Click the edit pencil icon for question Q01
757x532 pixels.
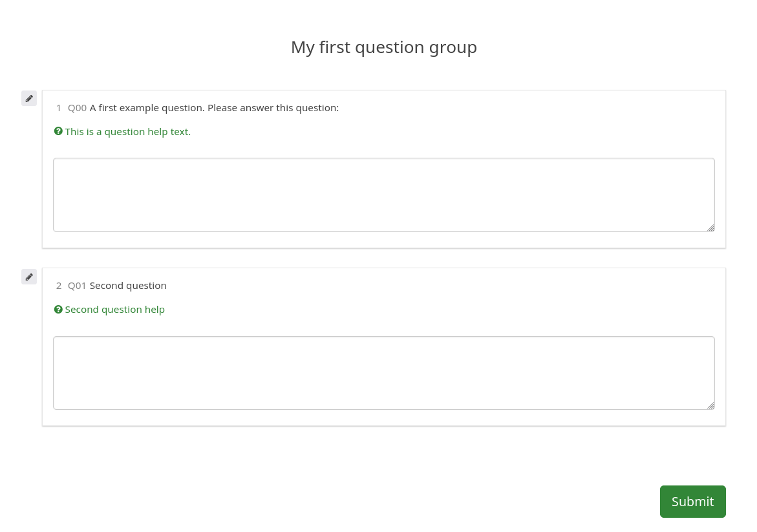click(29, 277)
